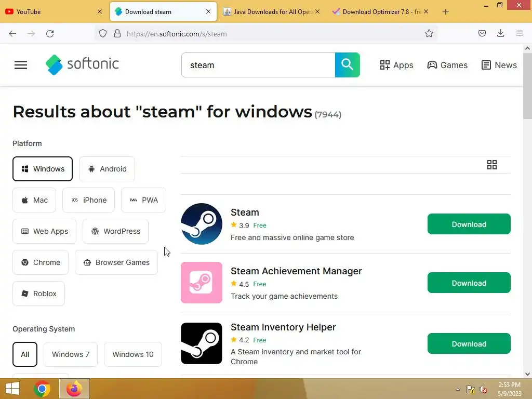Go back to the previous page
The height and width of the screenshot is (399, 532).
(x=12, y=34)
